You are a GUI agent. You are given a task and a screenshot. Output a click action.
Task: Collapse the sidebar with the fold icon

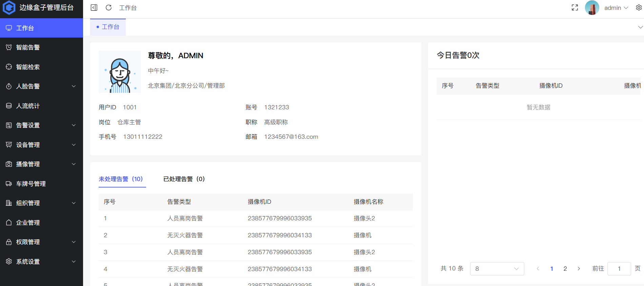click(94, 7)
